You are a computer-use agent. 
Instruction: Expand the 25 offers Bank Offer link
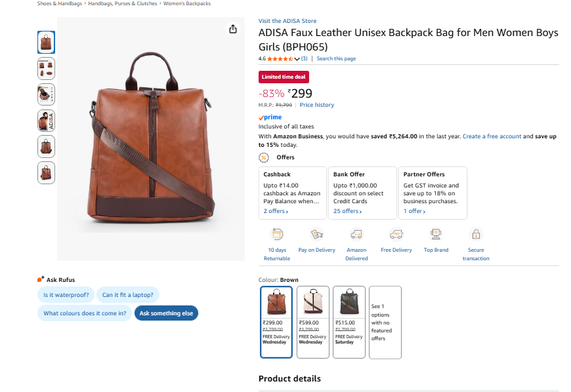click(x=347, y=211)
